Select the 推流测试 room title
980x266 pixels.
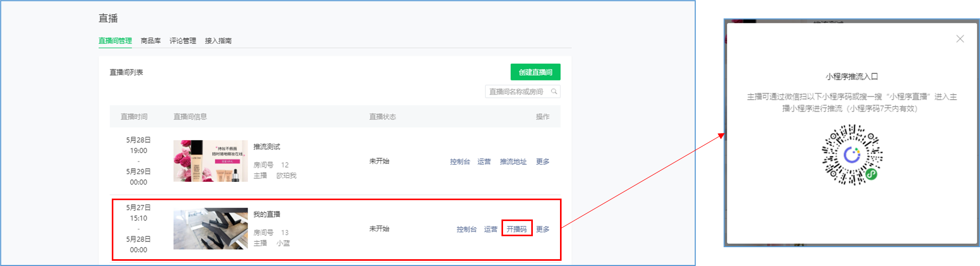click(x=267, y=146)
